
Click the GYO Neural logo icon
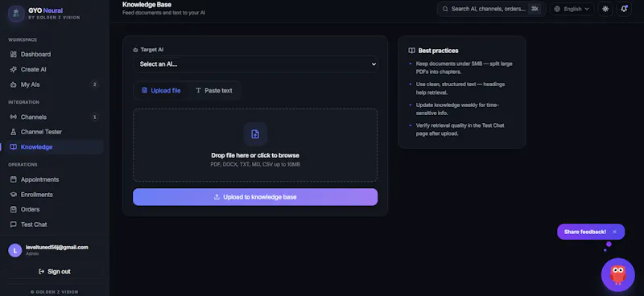pos(16,14)
